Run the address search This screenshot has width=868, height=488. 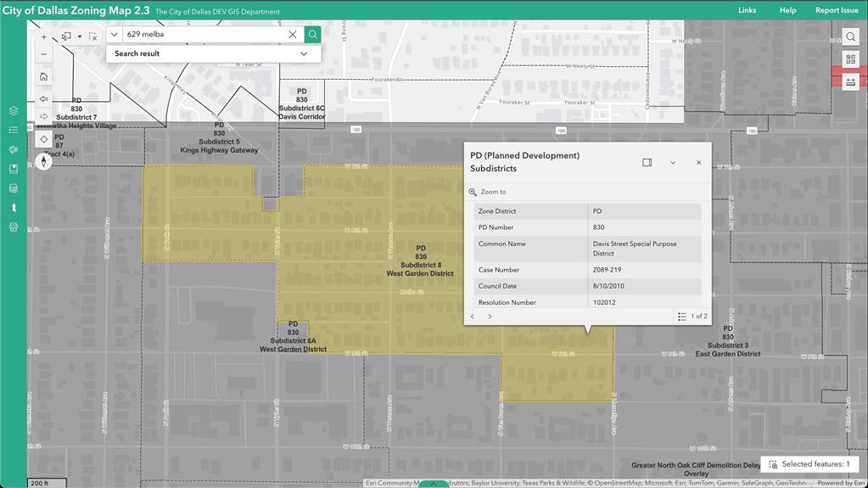pyautogui.click(x=313, y=34)
